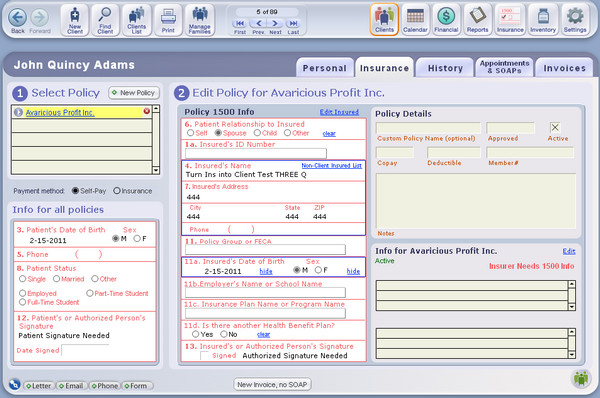Choose Yes for another Health Benefit Plan
The width and height of the screenshot is (600, 398).
(x=196, y=334)
